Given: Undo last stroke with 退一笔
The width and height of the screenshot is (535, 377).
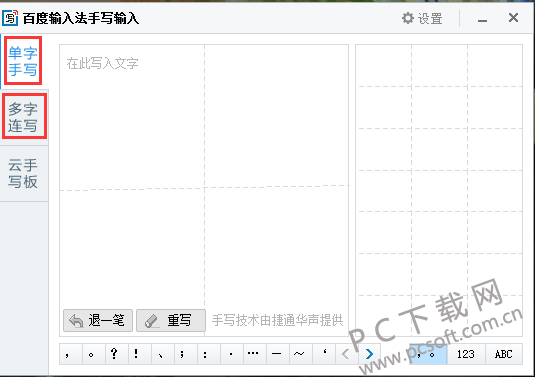Looking at the screenshot, I should pos(98,320).
